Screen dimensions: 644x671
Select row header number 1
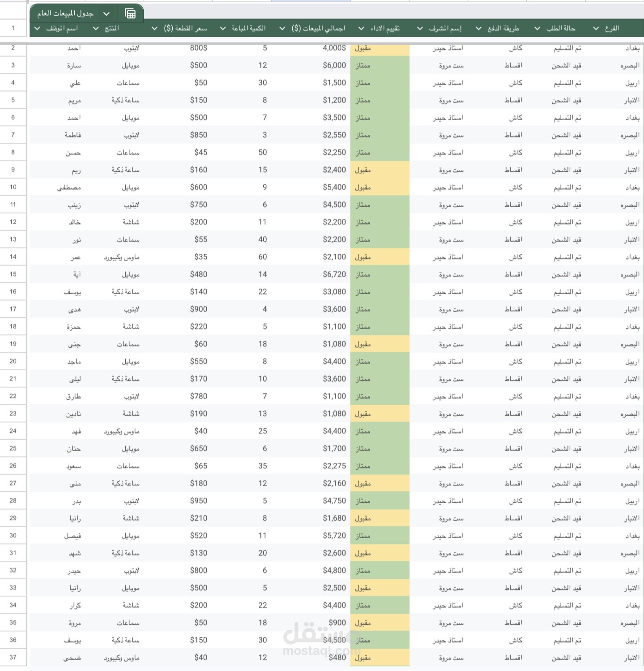(x=13, y=28)
